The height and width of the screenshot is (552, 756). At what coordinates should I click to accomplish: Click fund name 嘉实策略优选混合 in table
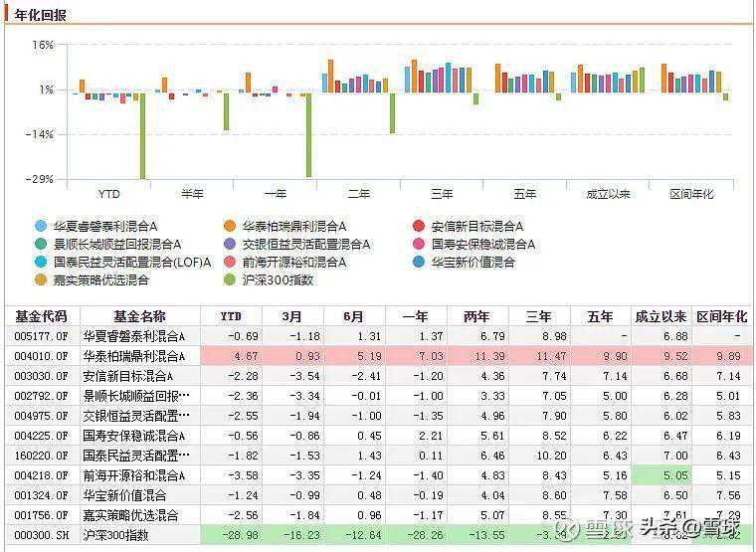click(130, 515)
